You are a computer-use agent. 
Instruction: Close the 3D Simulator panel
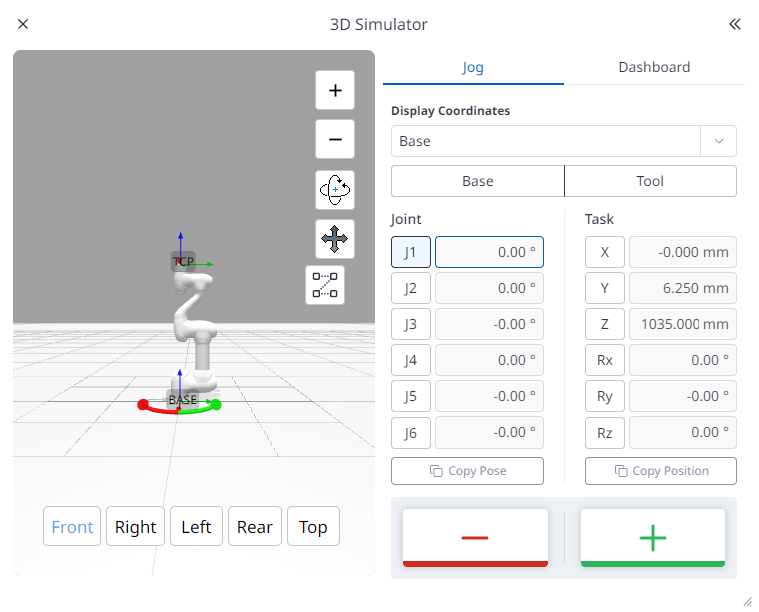[x=23, y=24]
